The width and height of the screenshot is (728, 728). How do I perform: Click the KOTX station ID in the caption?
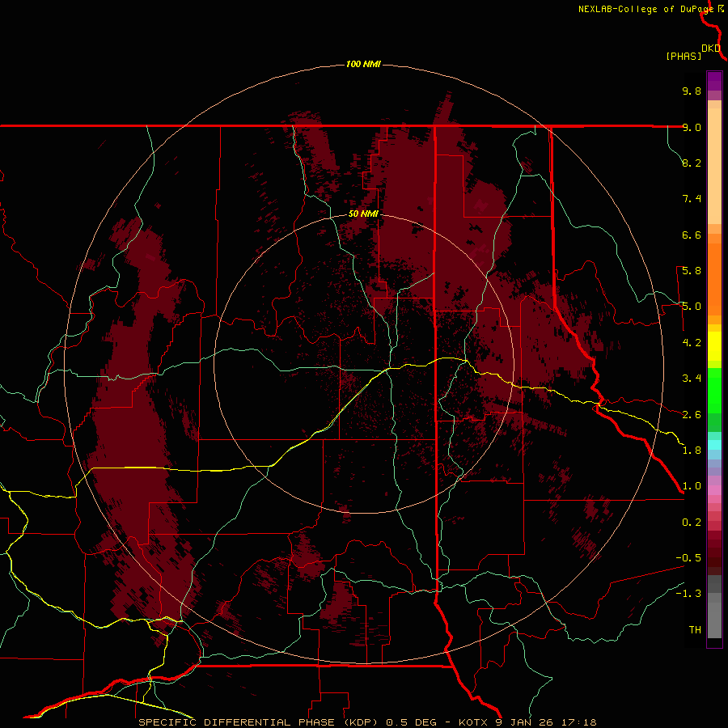click(473, 722)
